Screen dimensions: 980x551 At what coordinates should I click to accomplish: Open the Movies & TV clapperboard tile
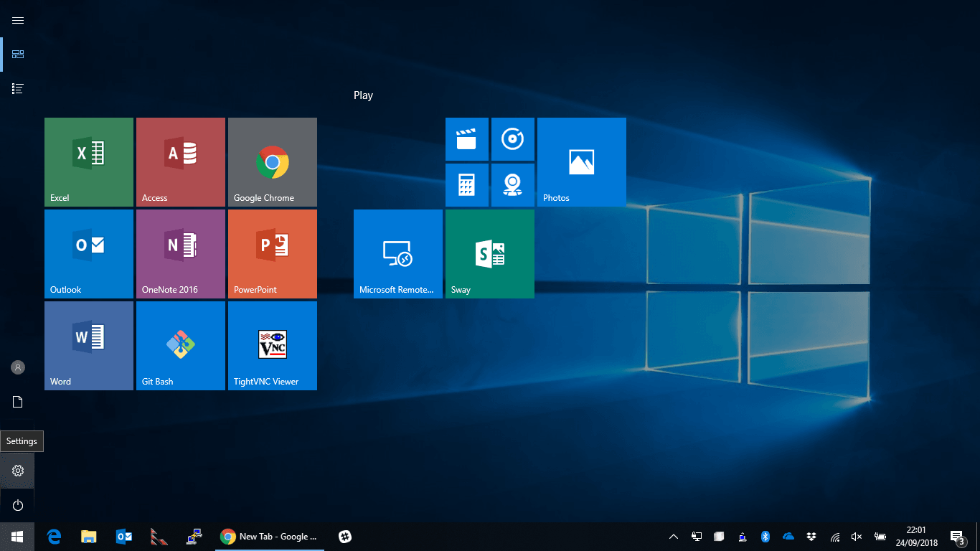click(467, 139)
